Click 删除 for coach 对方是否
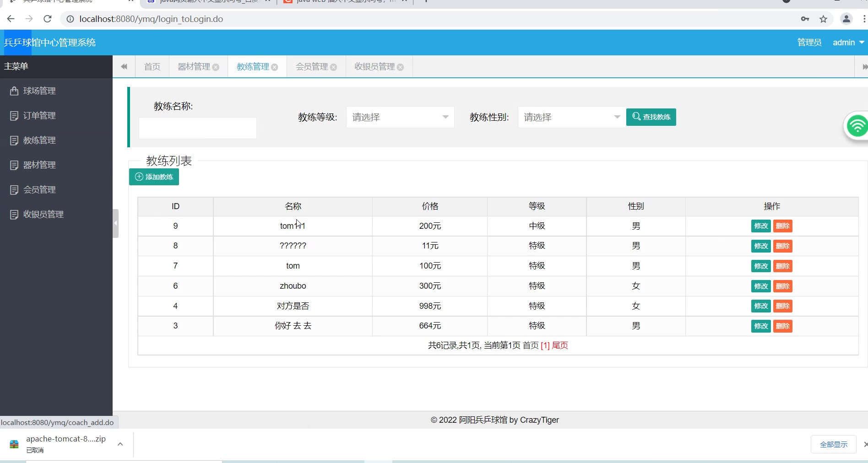This screenshot has height=463, width=868. pyautogui.click(x=783, y=306)
